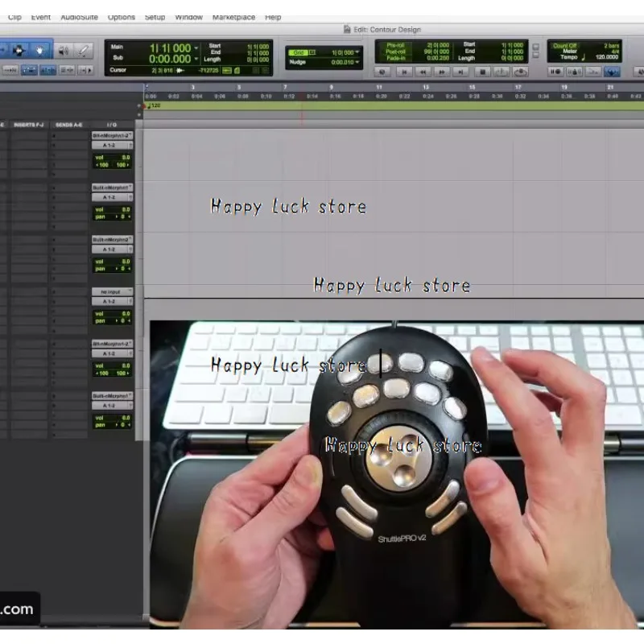
Task: Click the 120 tempo marker on the ruler
Action: coord(155,105)
